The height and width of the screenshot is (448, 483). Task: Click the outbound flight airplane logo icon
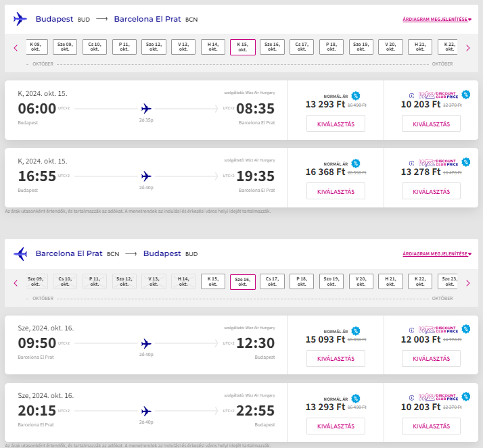point(20,19)
